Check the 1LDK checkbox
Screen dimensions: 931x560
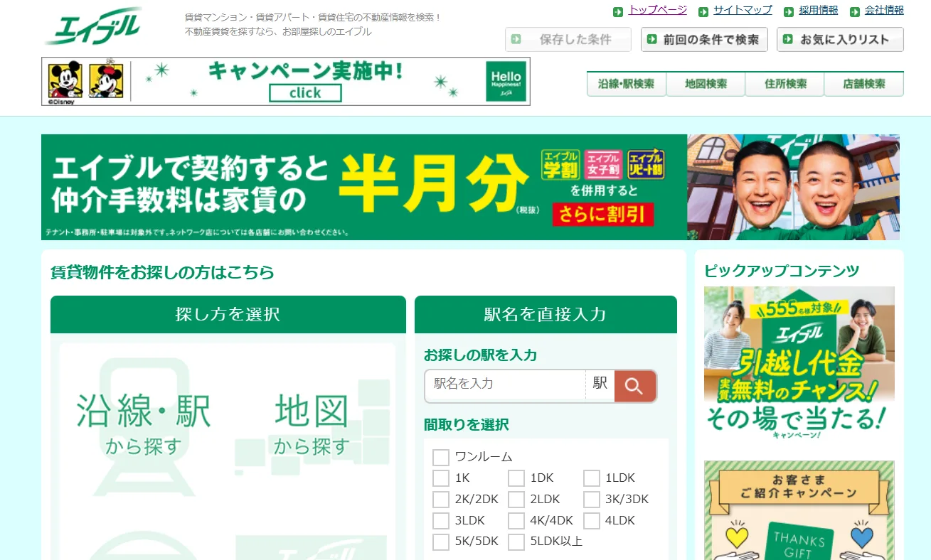point(592,478)
